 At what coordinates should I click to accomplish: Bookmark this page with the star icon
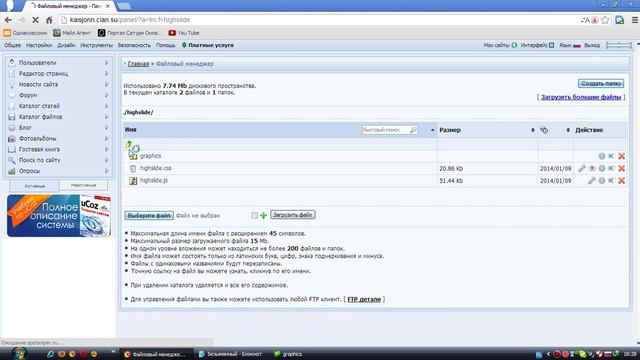[x=605, y=20]
